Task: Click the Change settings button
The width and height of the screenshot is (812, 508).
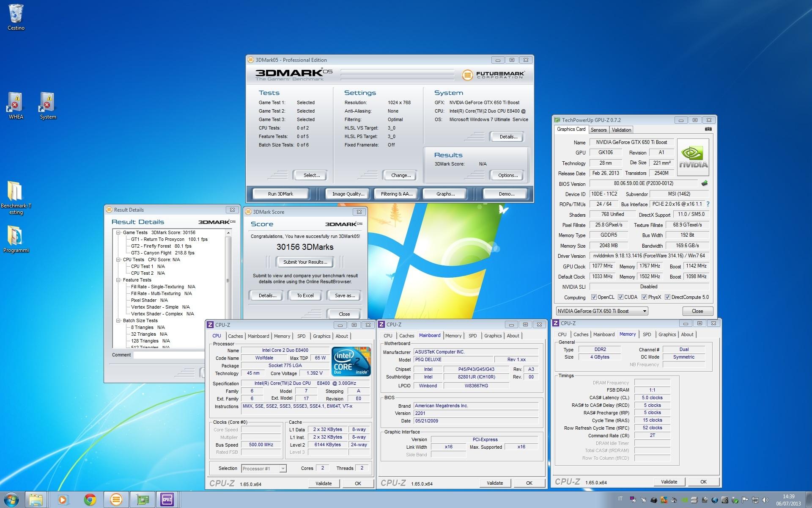Action: (401, 175)
